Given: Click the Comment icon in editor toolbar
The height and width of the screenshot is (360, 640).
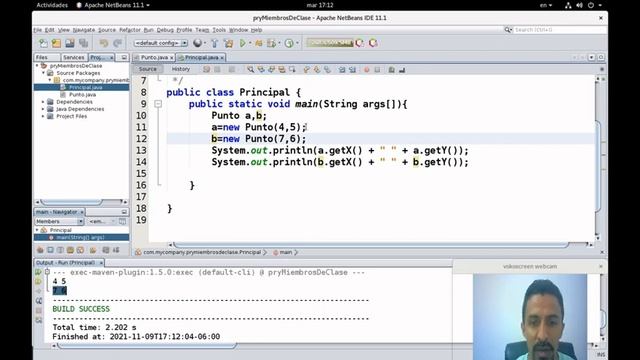Looking at the screenshot, I should [391, 70].
